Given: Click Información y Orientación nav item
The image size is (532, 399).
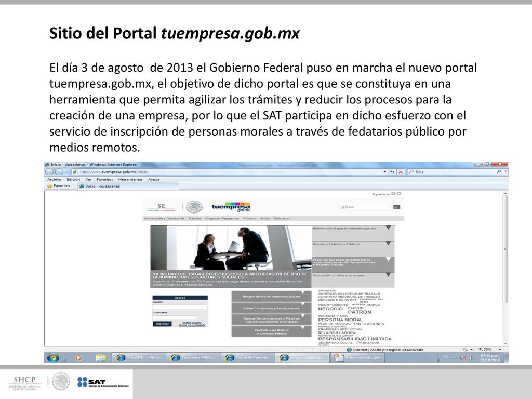Looking at the screenshot, I should (164, 218).
